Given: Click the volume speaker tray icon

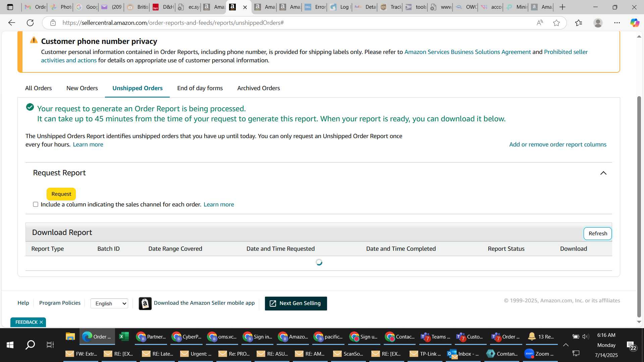Looking at the screenshot, I should (586, 337).
